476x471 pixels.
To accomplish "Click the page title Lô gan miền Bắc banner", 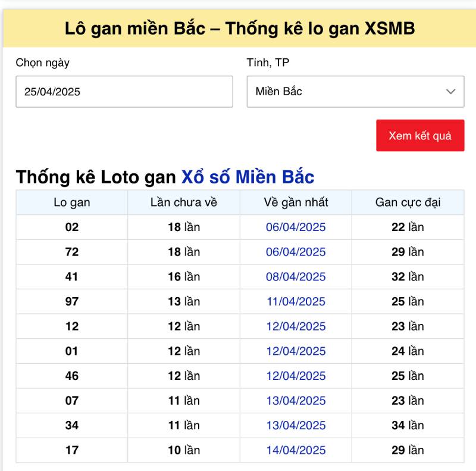I will pyautogui.click(x=238, y=26).
